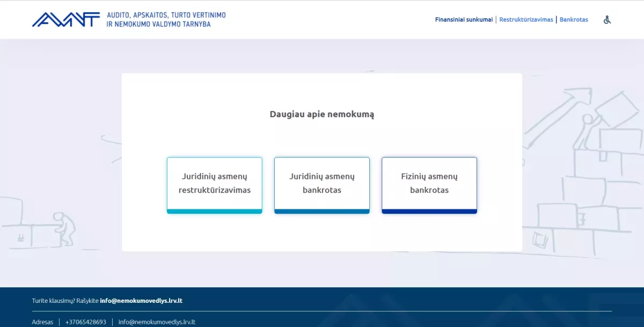Open the Finansiniai sunkumai menu item
Image resolution: width=644 pixels, height=327 pixels.
[x=464, y=19]
